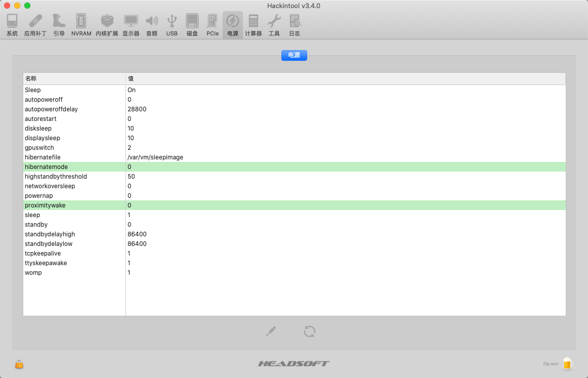Viewport: 588px width, 378px height.
Task: Switch to the NVRAM section
Action: [81, 25]
